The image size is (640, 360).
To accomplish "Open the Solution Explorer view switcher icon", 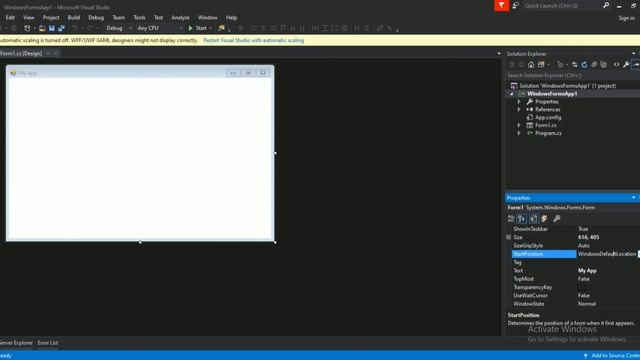I will 542,64.
